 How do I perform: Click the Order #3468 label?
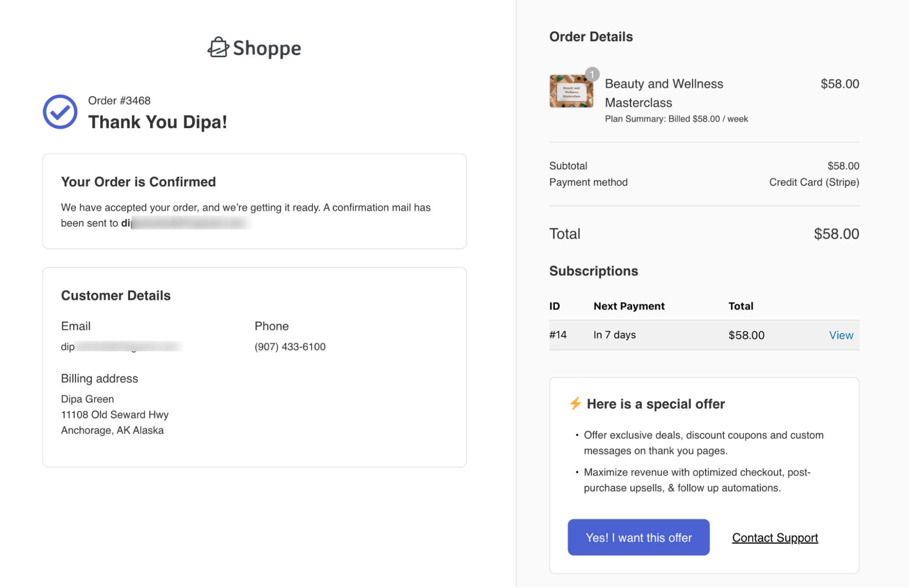[120, 100]
